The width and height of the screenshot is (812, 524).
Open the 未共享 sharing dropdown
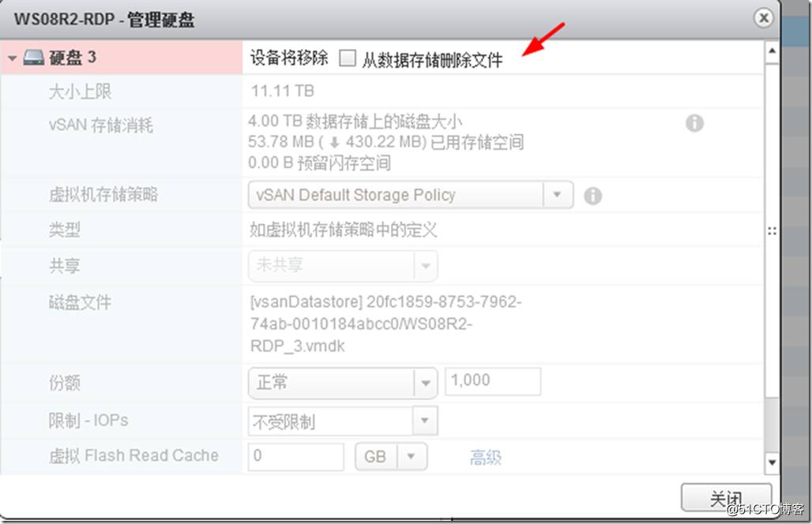coord(343,266)
